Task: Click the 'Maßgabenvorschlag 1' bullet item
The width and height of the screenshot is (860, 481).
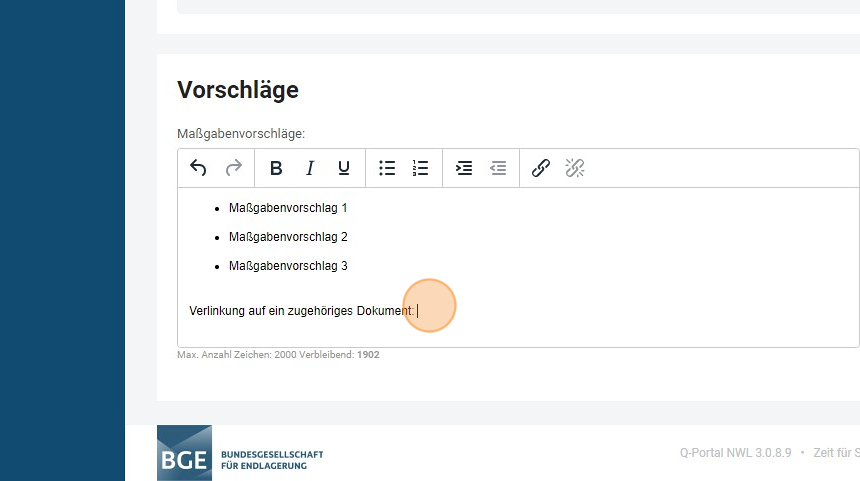Action: click(x=288, y=208)
